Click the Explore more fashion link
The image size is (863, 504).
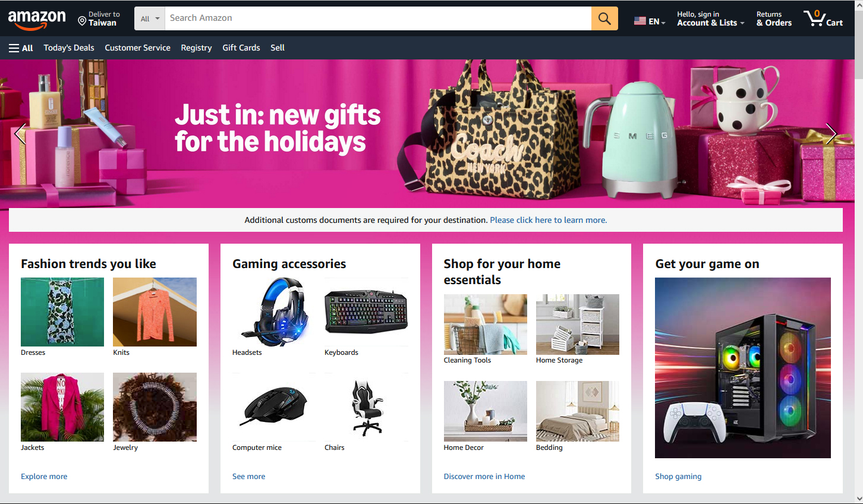click(44, 477)
